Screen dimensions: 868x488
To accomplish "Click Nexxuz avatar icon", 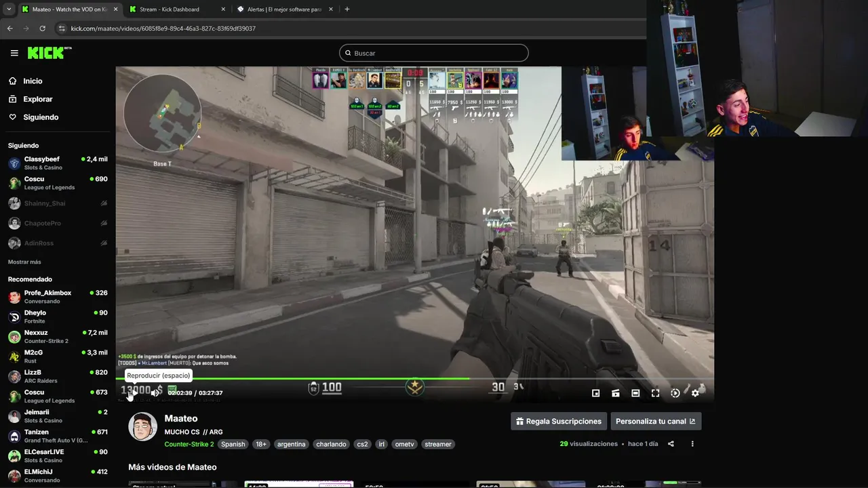I will coord(14,337).
